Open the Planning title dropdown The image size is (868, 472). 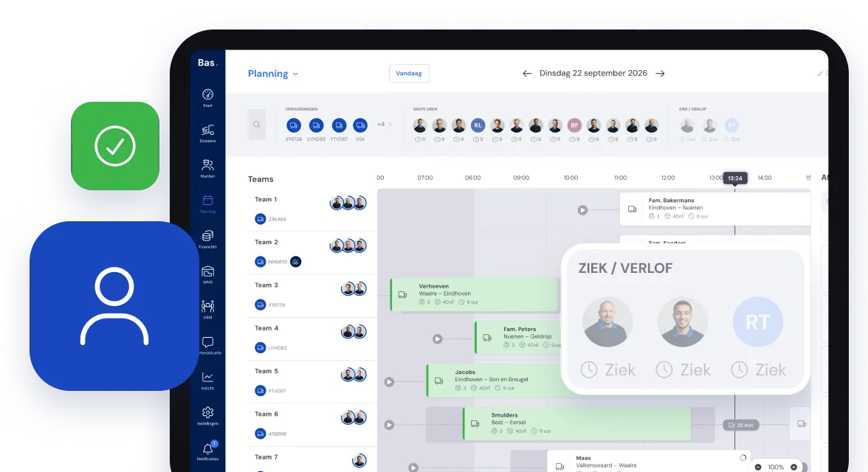click(273, 74)
